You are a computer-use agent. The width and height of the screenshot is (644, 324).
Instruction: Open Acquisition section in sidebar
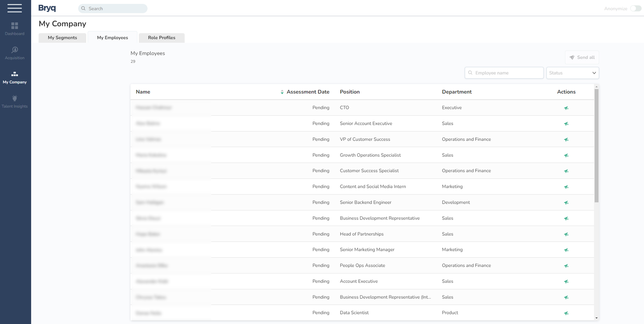(14, 53)
